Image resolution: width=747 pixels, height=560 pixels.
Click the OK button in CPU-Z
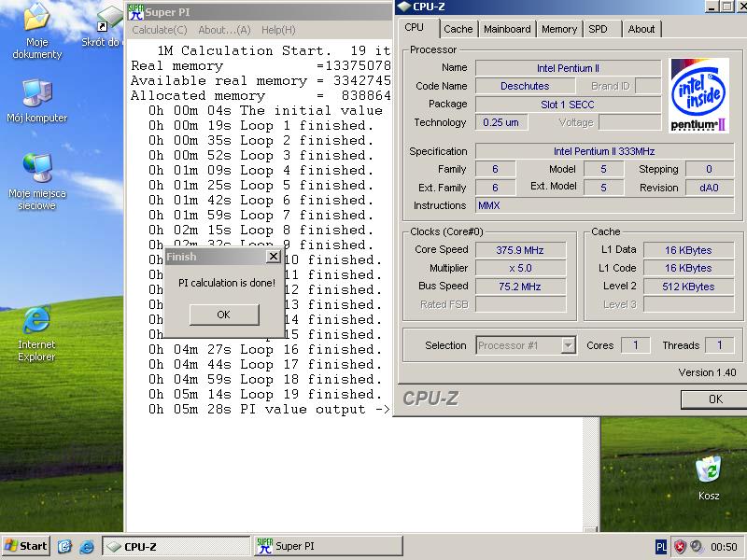tap(714, 399)
